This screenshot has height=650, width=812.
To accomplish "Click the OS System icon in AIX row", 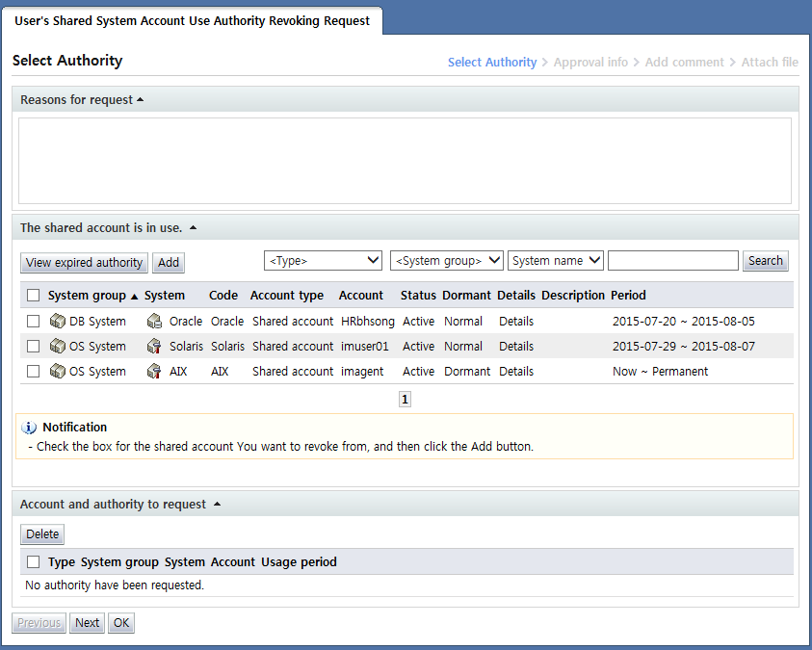I will coord(58,372).
